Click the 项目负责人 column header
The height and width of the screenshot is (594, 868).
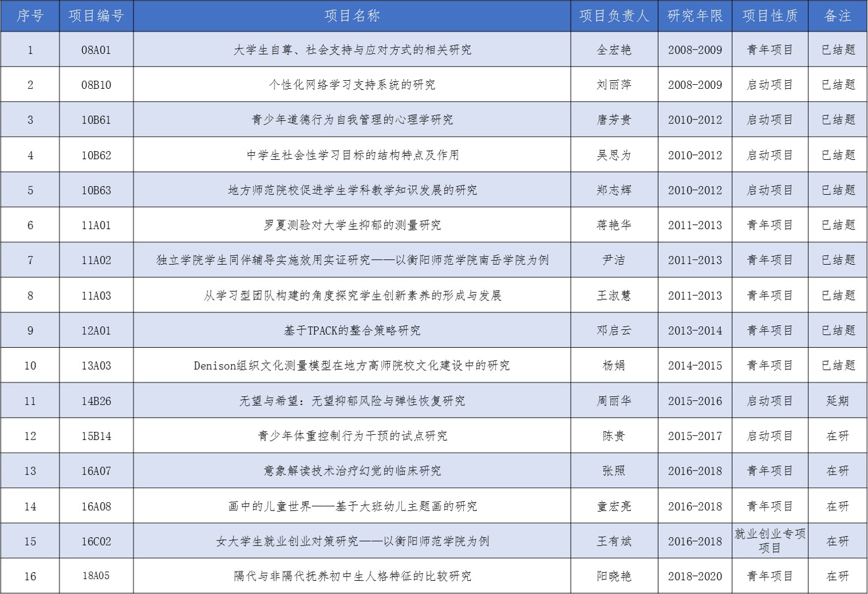pyautogui.click(x=614, y=16)
